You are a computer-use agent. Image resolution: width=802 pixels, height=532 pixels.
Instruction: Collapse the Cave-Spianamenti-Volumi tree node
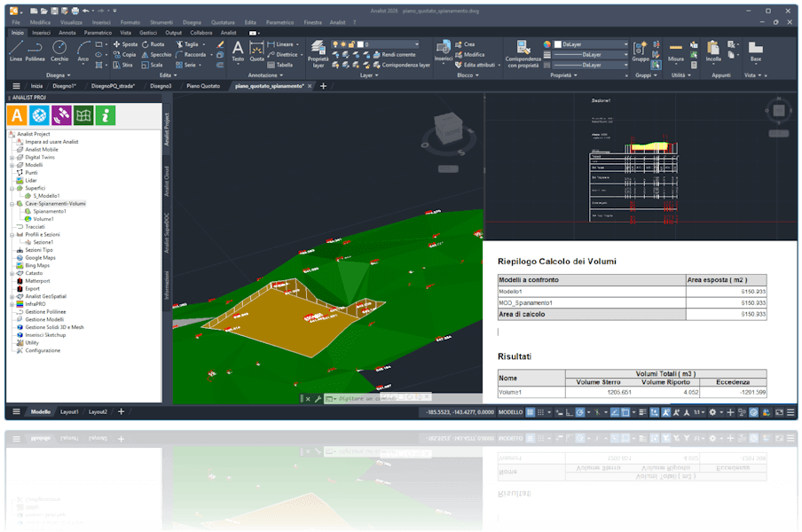(x=12, y=204)
